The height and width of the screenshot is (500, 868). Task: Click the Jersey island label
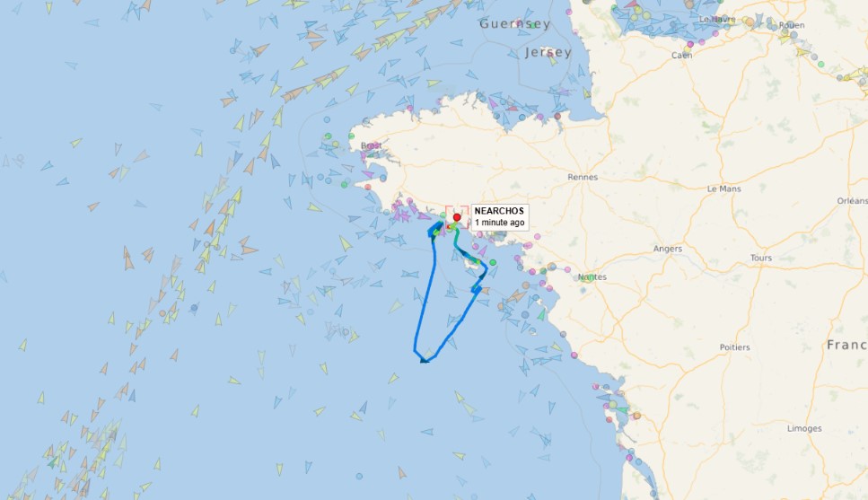coord(548,52)
